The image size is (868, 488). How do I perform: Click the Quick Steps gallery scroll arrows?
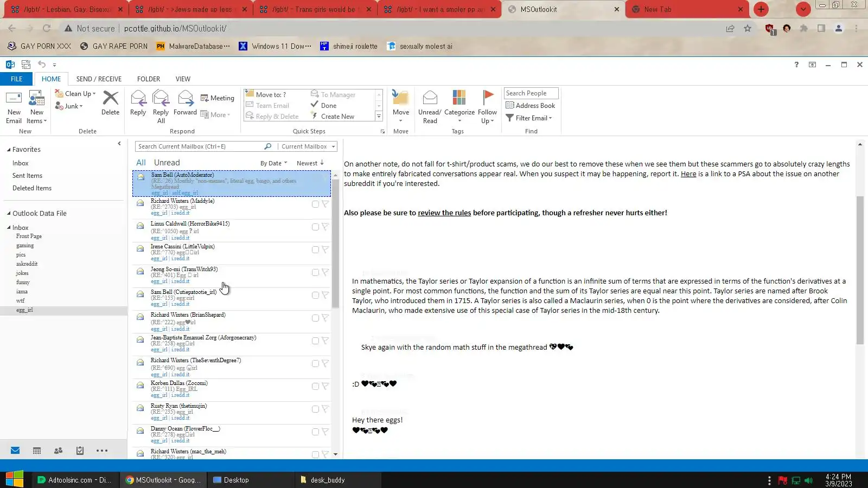pyautogui.click(x=379, y=106)
